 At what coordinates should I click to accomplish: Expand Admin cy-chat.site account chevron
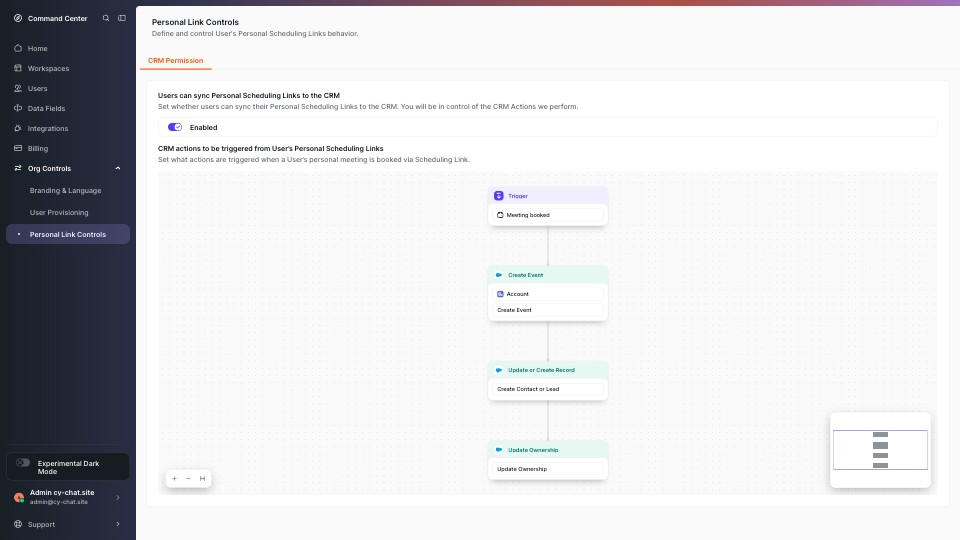pyautogui.click(x=118, y=497)
